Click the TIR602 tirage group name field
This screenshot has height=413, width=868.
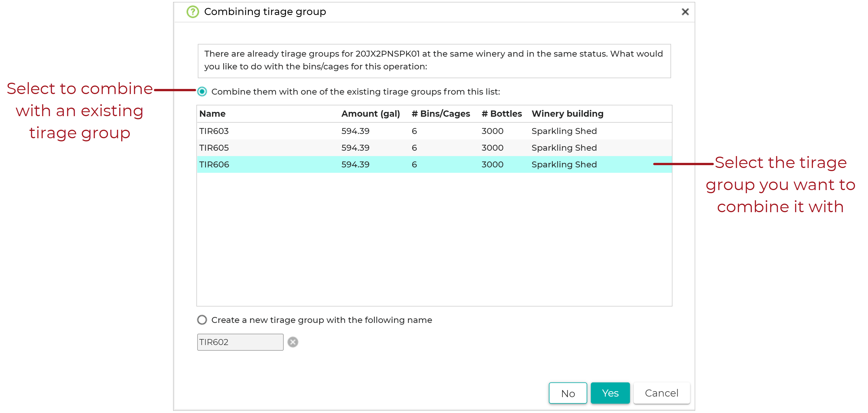(x=240, y=342)
